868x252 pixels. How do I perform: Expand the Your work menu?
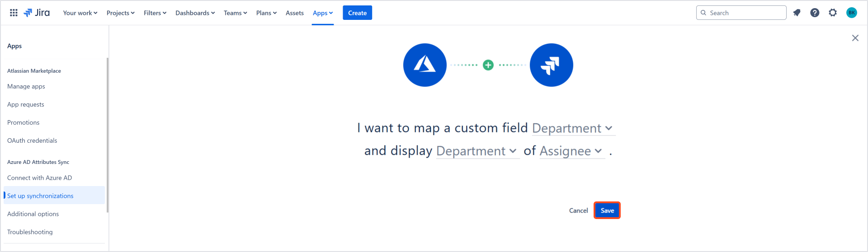80,13
